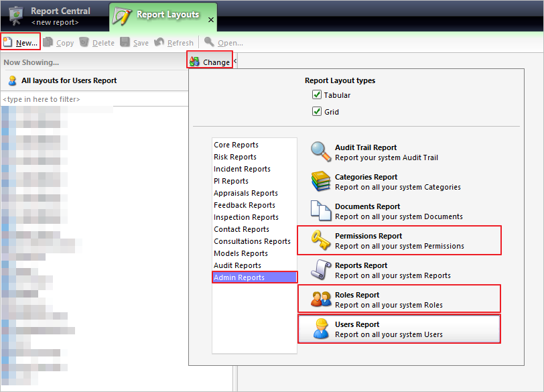
Task: Select Core Reports in the category list
Action: pyautogui.click(x=236, y=145)
